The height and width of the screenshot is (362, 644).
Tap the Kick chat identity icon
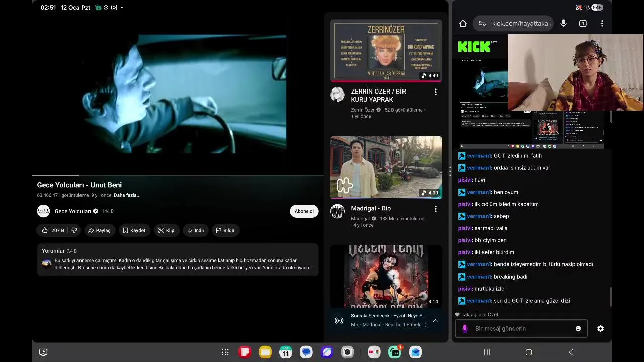(x=465, y=328)
